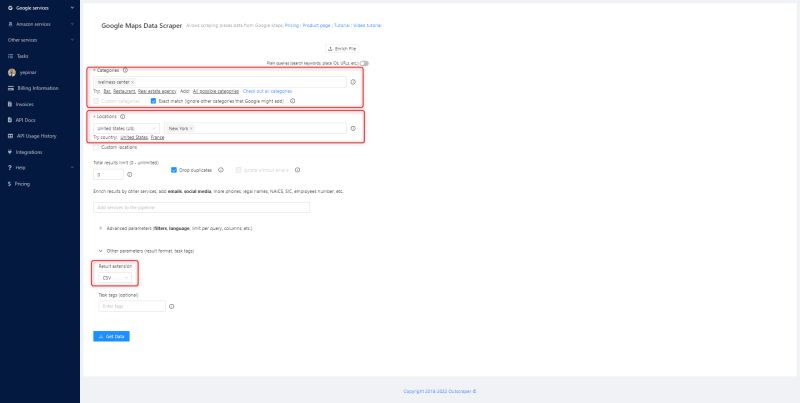800x403 pixels.
Task: Open country dropdown showing United States
Action: 126,129
